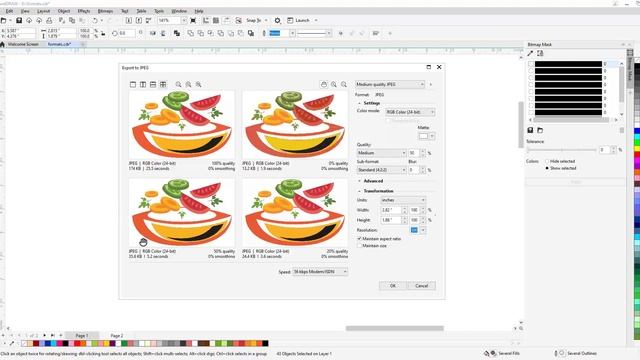Enable the Maintain size checkbox
Image resolution: width=640 pixels, height=360 pixels.
click(x=359, y=246)
